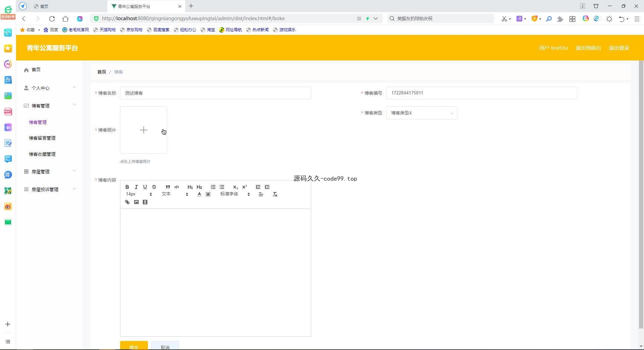The height and width of the screenshot is (350, 644).
Task: Increase indent in editor toolbar
Action: (267, 187)
